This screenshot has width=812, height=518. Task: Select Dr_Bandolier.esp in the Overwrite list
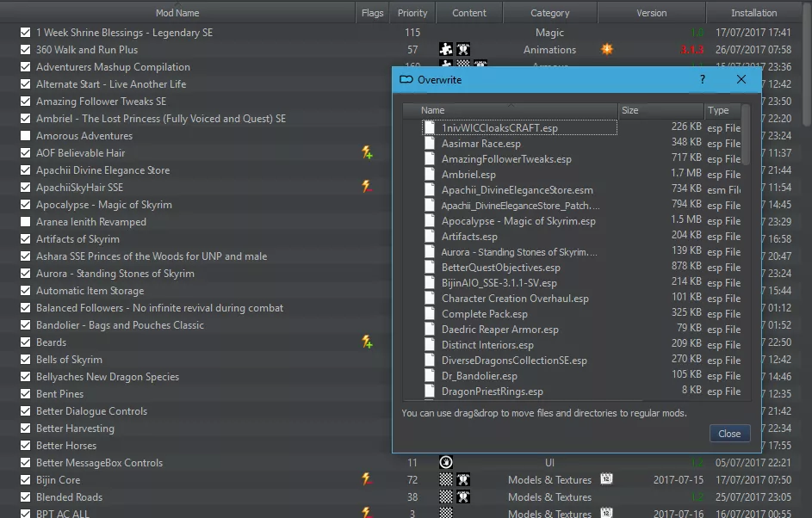pyautogui.click(x=480, y=376)
